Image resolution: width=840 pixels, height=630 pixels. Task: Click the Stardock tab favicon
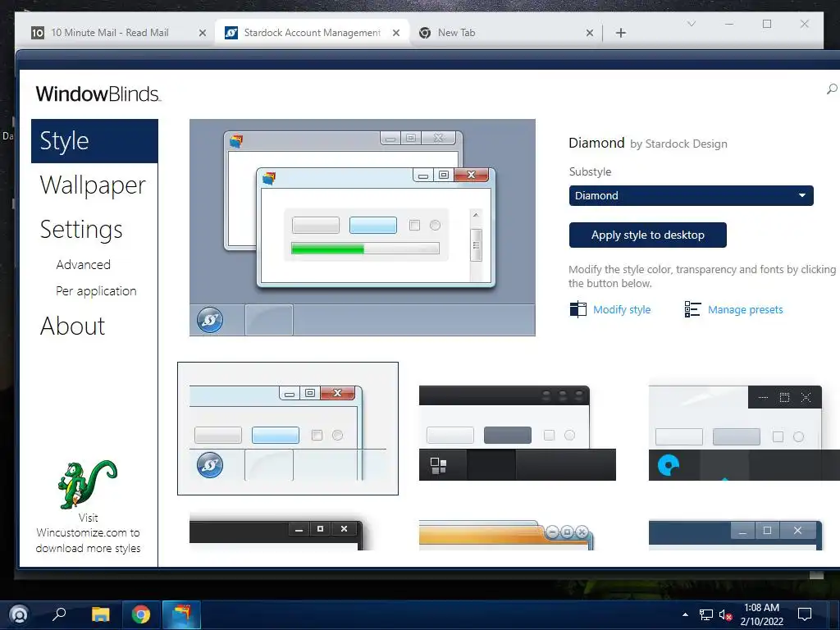click(231, 33)
